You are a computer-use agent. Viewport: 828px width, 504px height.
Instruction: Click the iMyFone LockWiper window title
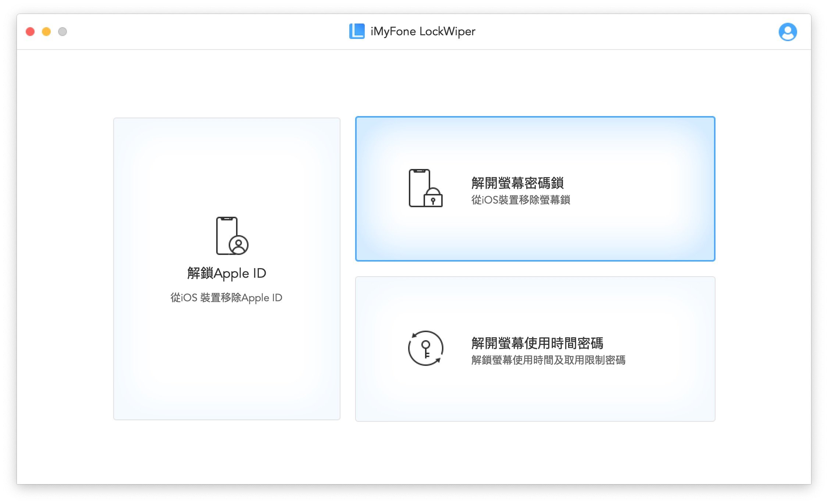tap(423, 31)
